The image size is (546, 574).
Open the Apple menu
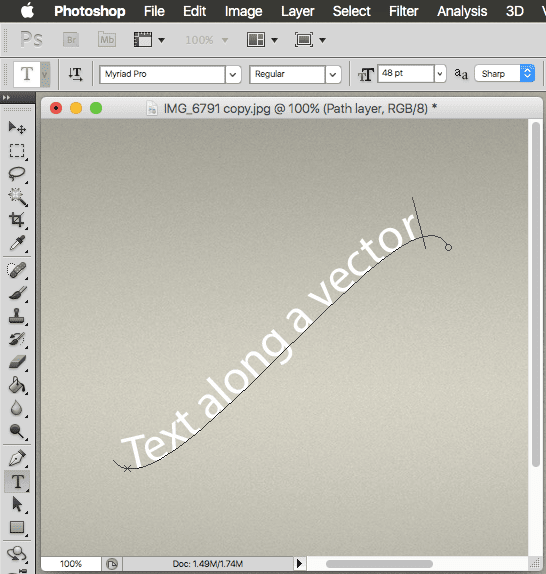[x=27, y=11]
